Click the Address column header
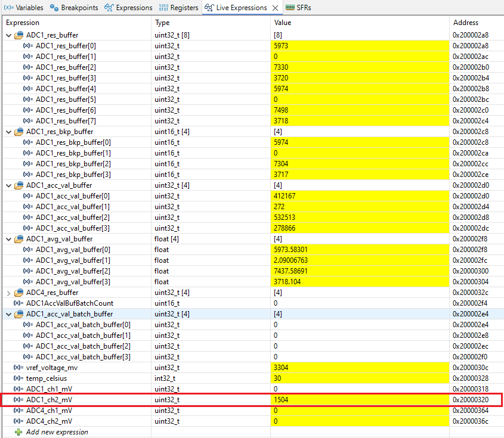 click(x=477, y=23)
